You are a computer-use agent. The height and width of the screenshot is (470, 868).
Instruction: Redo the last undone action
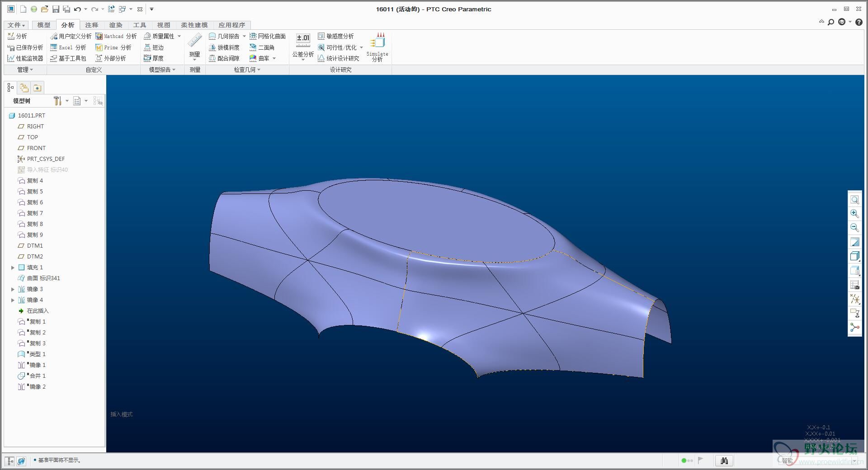point(94,9)
